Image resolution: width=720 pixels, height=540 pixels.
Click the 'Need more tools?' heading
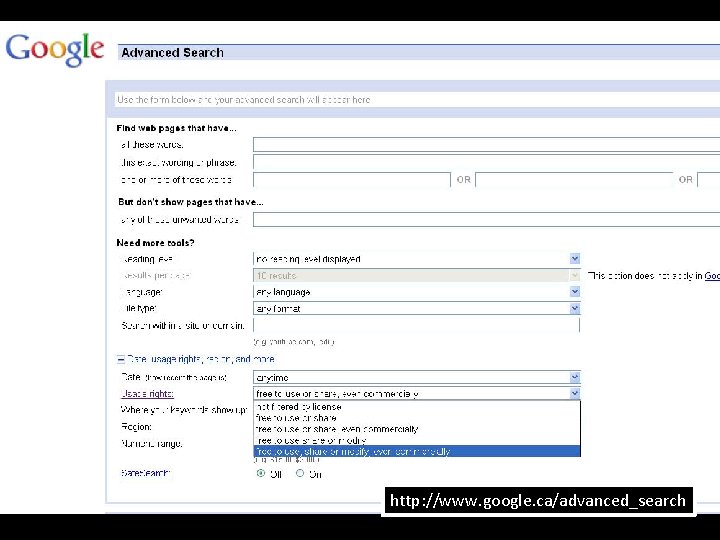[x=155, y=243]
